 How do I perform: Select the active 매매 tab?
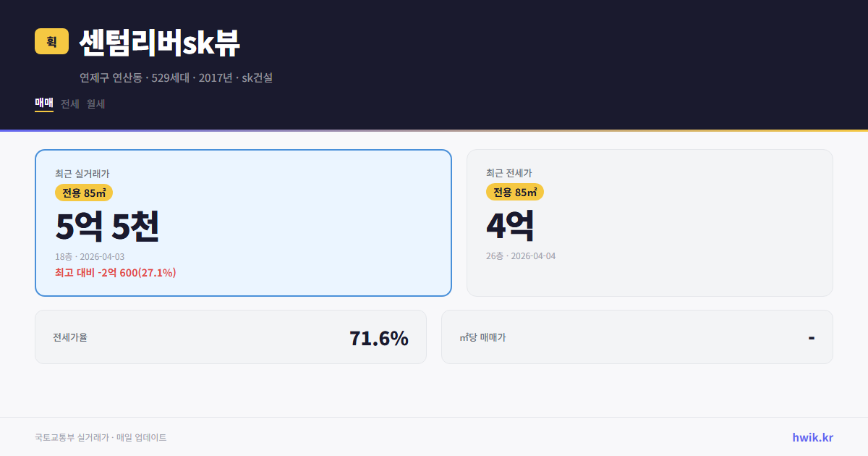(x=43, y=103)
